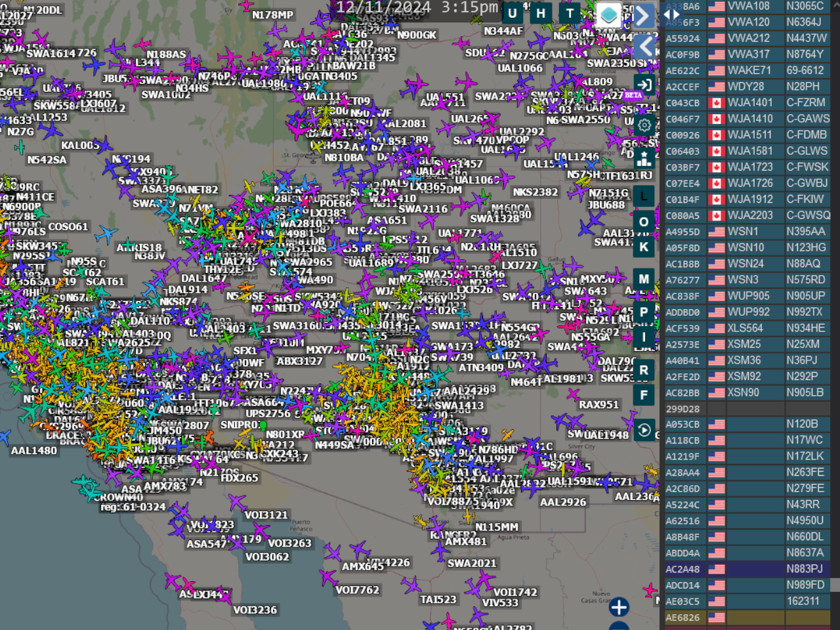Click hex code AE6826 in the table
The height and width of the screenshot is (630, 840).
pos(682,617)
